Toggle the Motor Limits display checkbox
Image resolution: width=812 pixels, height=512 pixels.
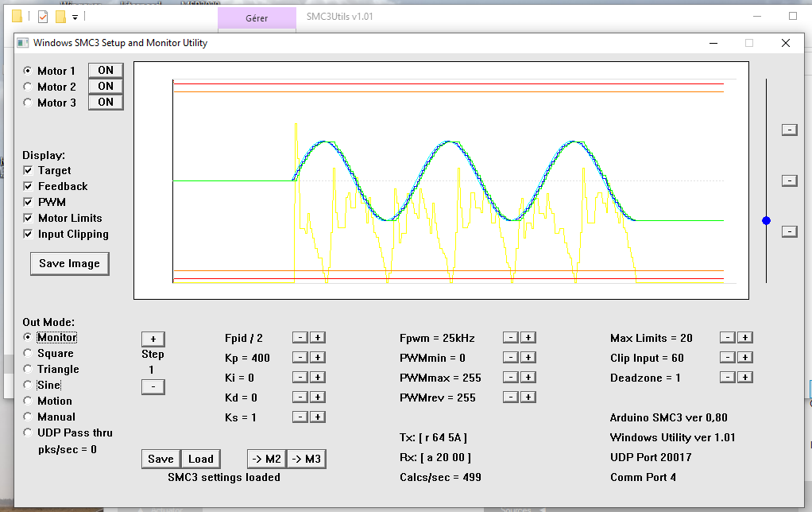(29, 218)
